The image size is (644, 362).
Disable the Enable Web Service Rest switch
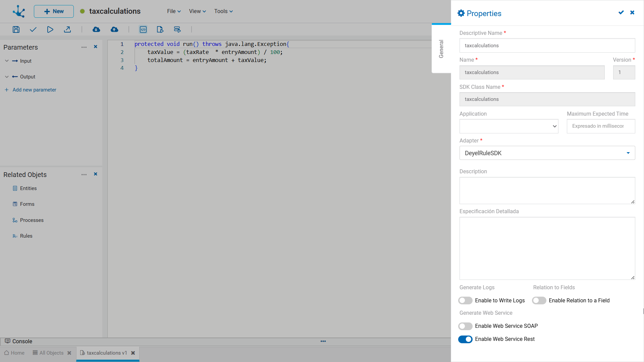point(465,339)
